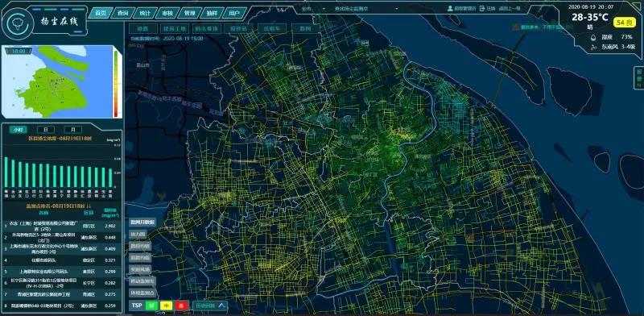644x316 pixels.
Task: Switch chart to the 日 tab
Action: 46,130
